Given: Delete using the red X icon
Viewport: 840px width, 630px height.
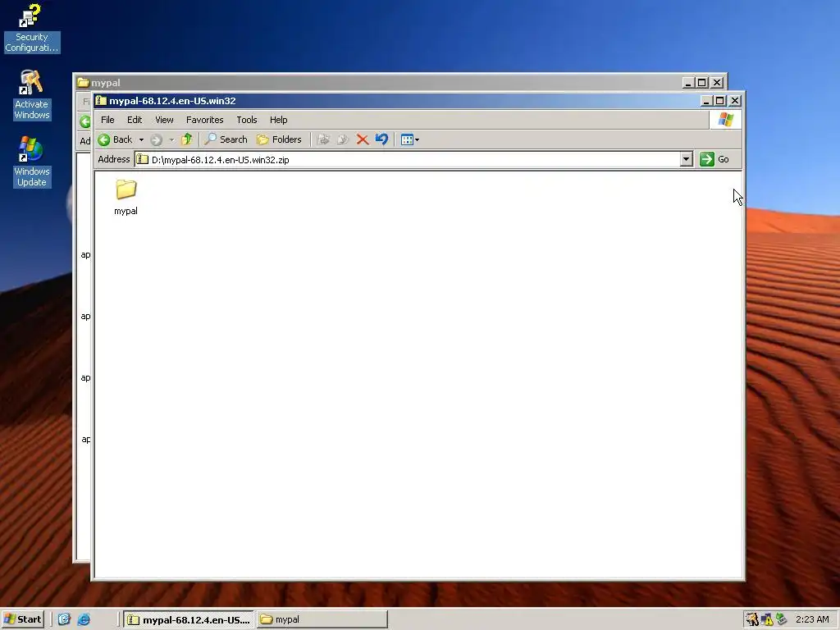Looking at the screenshot, I should (x=362, y=139).
